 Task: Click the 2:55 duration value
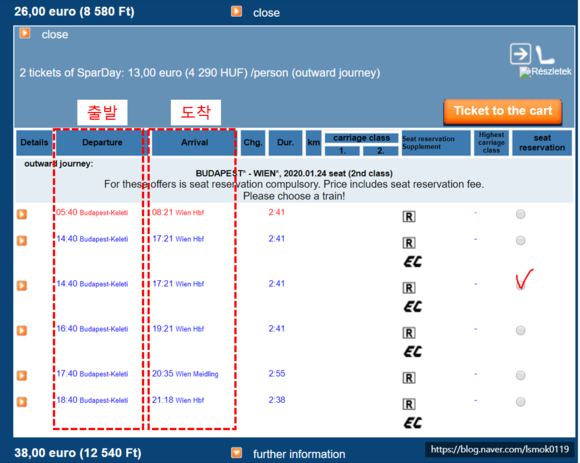(277, 374)
